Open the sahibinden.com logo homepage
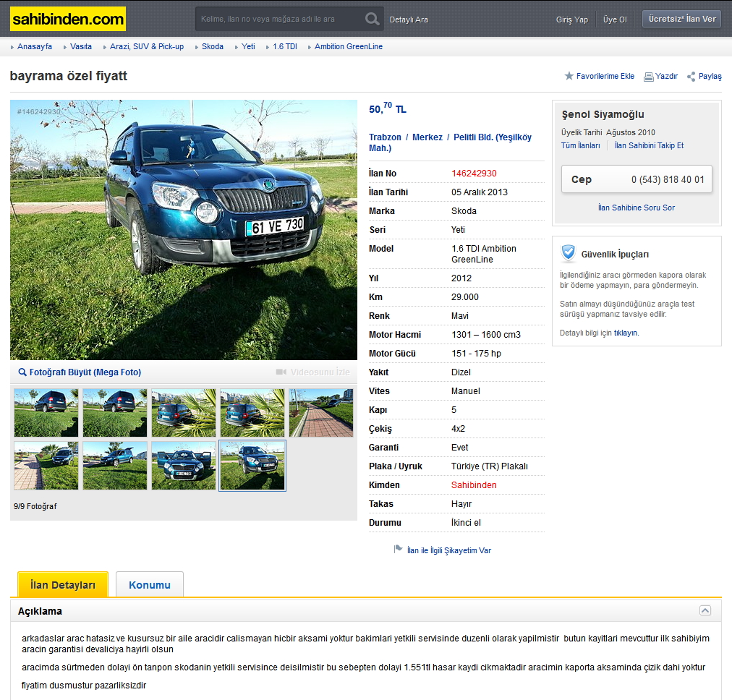Screen dimensions: 732x700 pos(68,19)
